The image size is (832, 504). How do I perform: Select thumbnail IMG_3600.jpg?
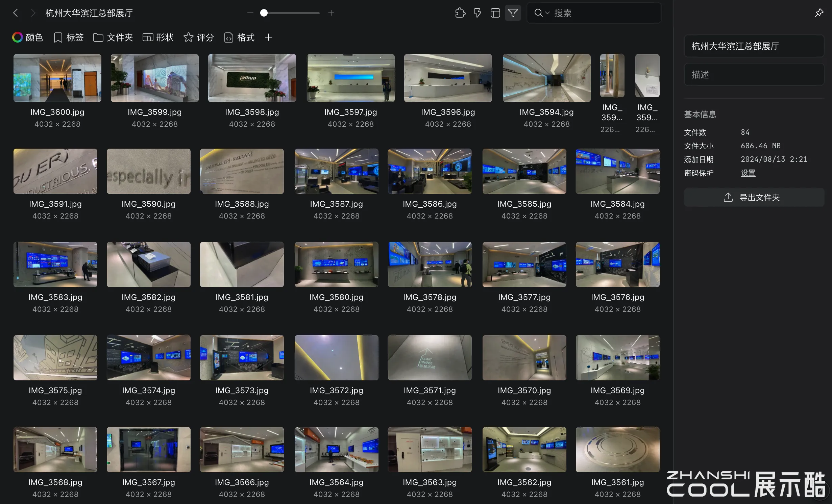(x=57, y=78)
